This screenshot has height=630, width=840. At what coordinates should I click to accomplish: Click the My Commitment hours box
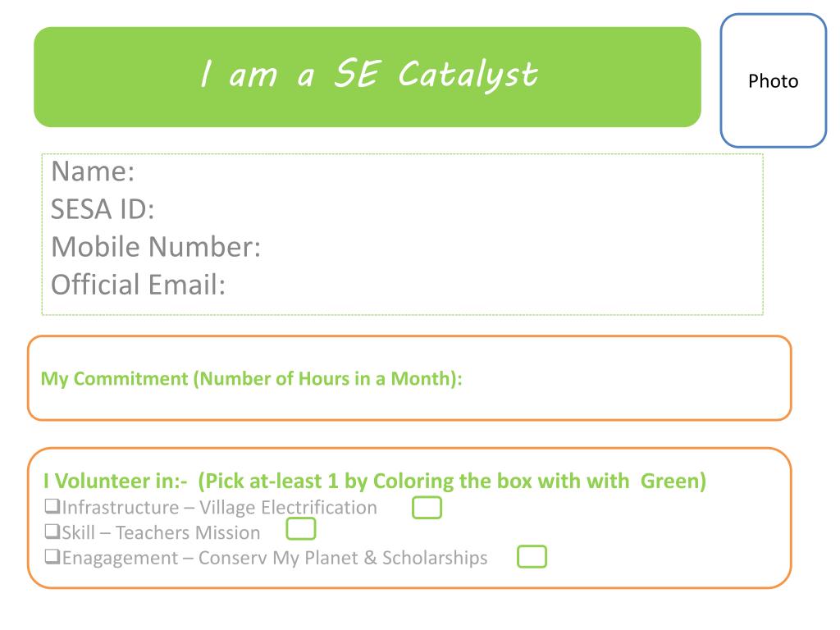(x=409, y=378)
